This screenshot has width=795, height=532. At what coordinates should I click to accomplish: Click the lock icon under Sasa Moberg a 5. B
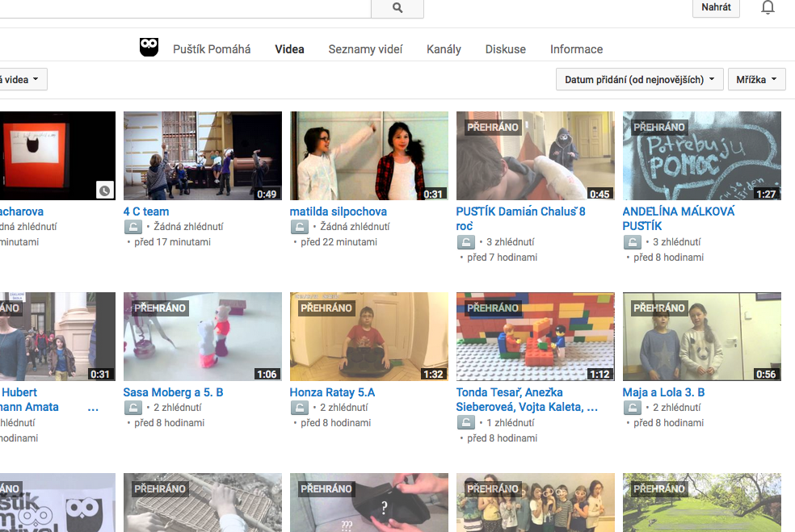tap(132, 408)
